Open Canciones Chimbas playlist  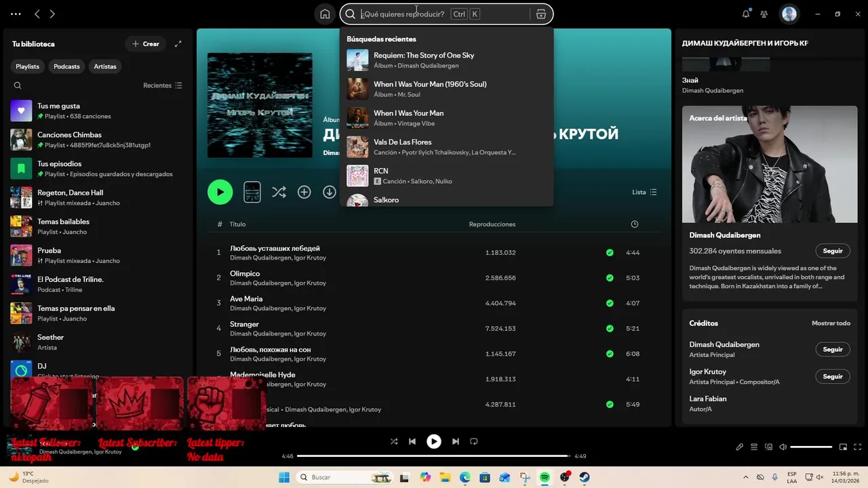tap(97, 140)
